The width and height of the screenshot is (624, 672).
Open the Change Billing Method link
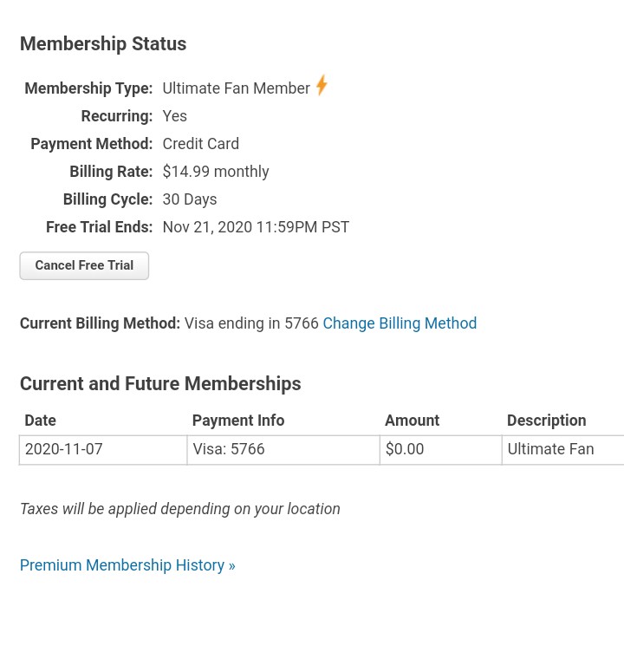(x=400, y=323)
